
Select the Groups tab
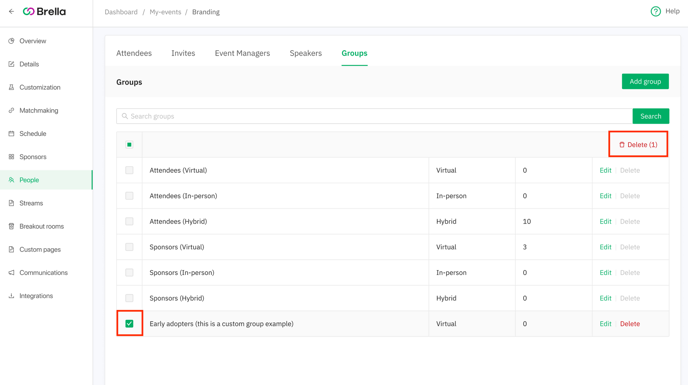pos(354,53)
